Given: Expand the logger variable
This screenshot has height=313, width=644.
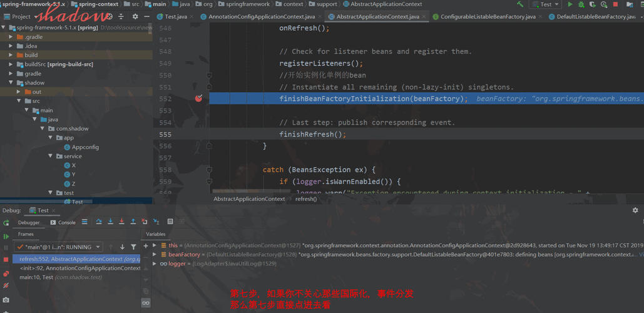Looking at the screenshot, I should 155,264.
